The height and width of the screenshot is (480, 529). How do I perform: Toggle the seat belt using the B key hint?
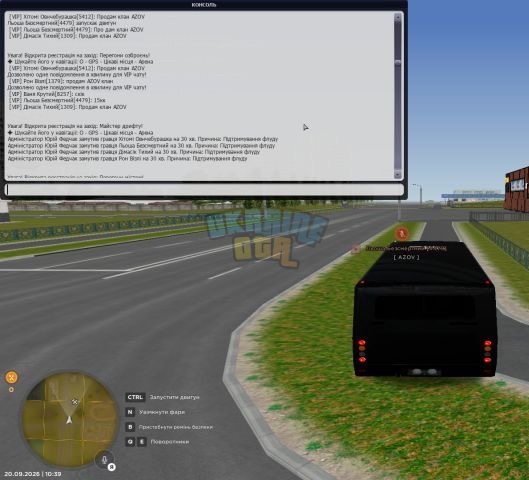click(130, 427)
